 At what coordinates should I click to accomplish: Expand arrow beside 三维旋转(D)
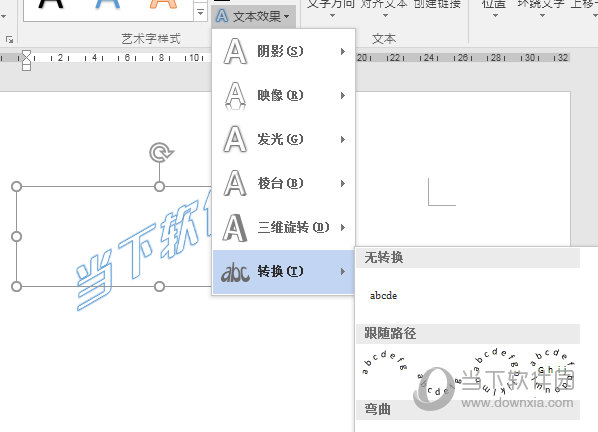click(343, 228)
